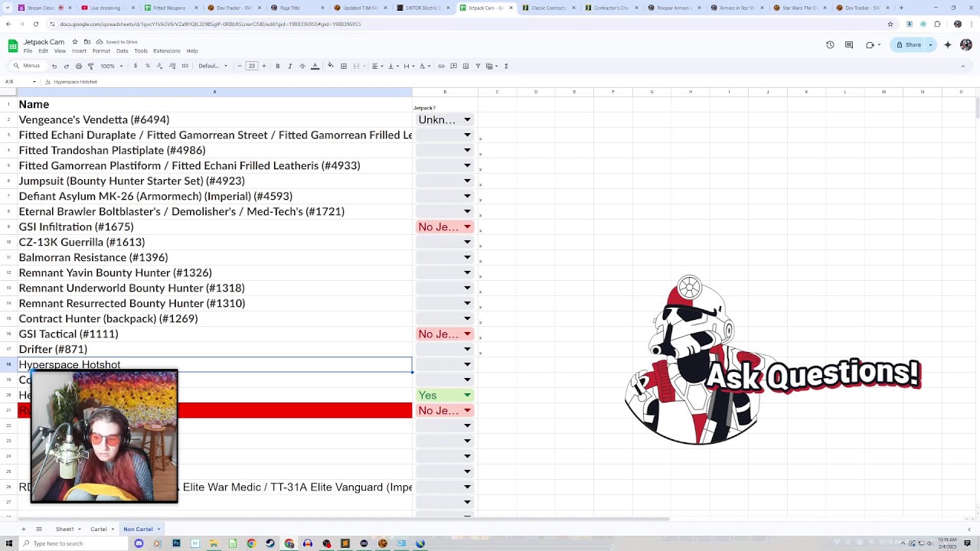Open the Google account avatar
The height and width of the screenshot is (551, 980).
pyautogui.click(x=965, y=45)
